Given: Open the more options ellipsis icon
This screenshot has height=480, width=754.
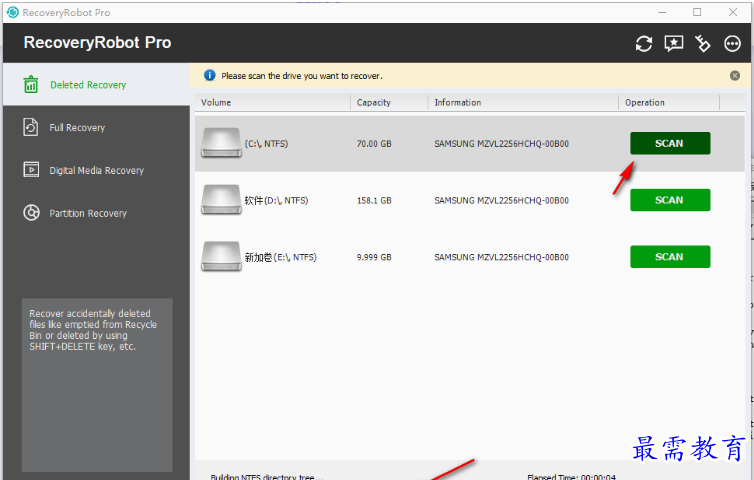Looking at the screenshot, I should pyautogui.click(x=732, y=44).
